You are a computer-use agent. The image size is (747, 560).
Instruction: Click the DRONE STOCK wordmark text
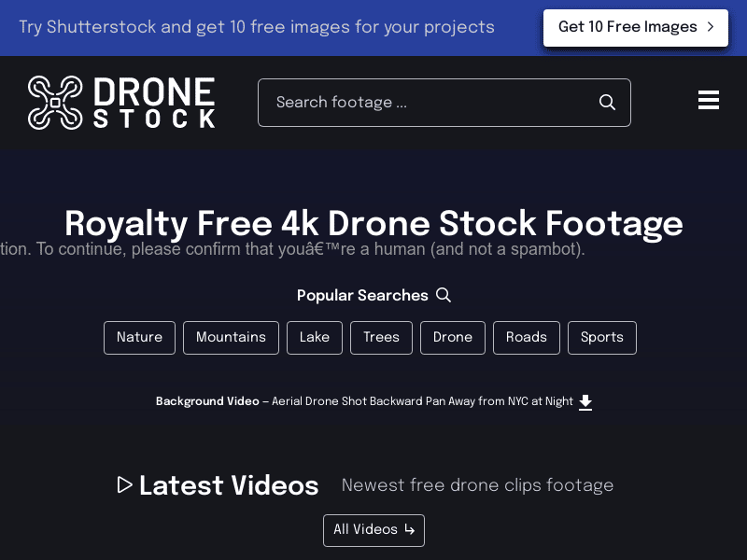pos(154,103)
